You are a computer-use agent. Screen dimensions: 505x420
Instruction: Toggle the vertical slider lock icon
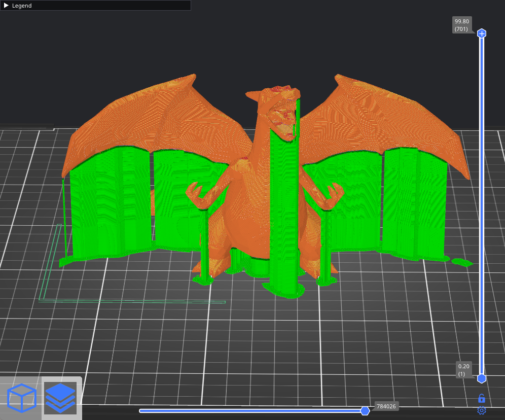pos(482,399)
